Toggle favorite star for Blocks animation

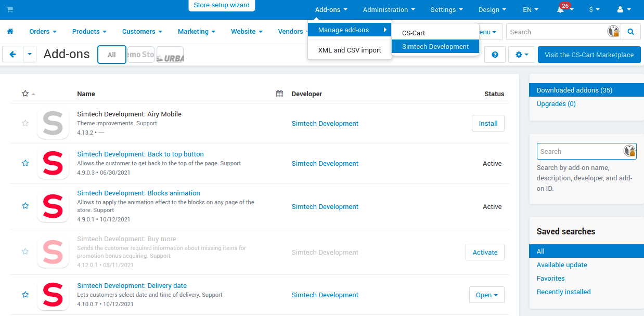[25, 206]
